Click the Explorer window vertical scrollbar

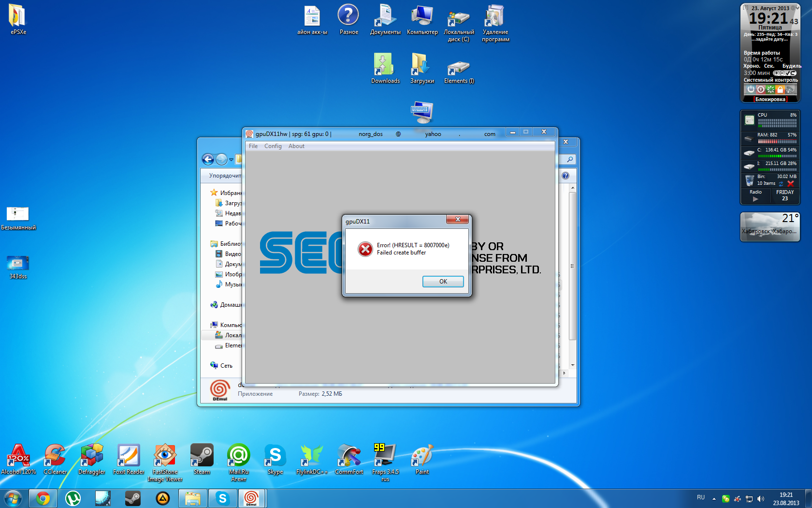[572, 266]
